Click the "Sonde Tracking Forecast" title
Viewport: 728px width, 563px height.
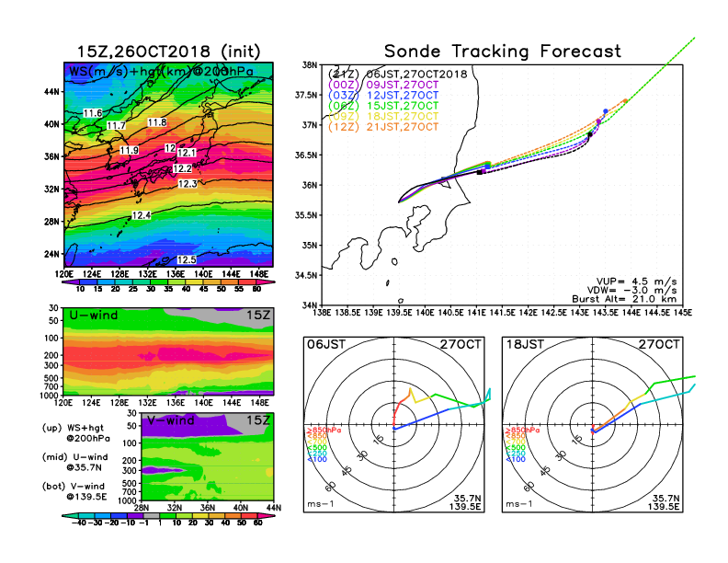point(503,52)
